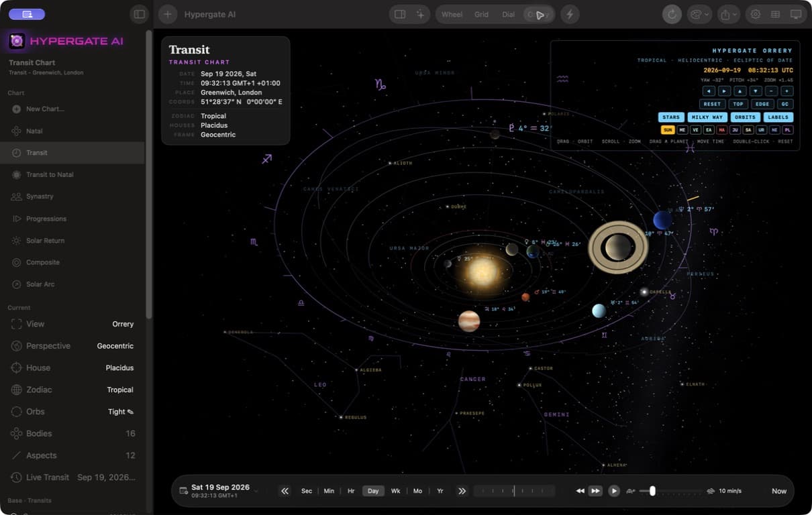Open Bodies setting showing 16
The width and height of the screenshot is (812, 515).
(72, 433)
